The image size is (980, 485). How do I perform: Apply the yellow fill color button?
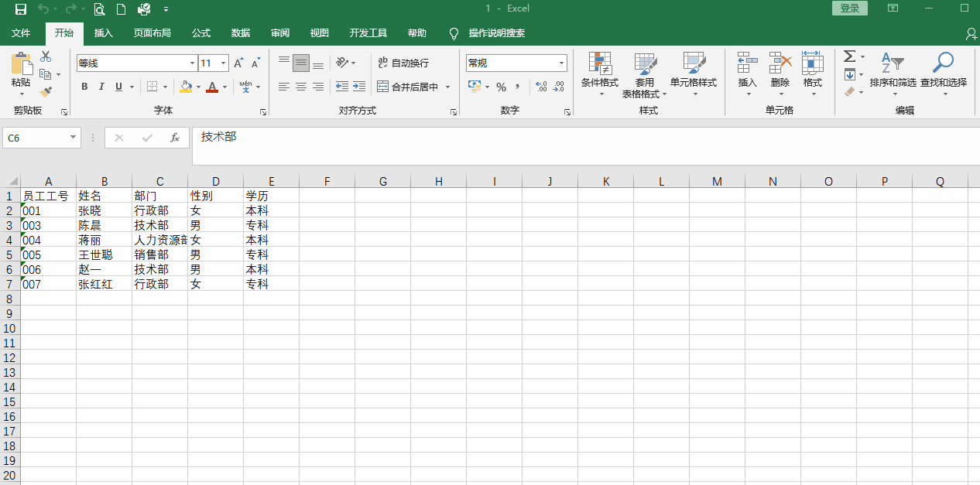tap(186, 87)
